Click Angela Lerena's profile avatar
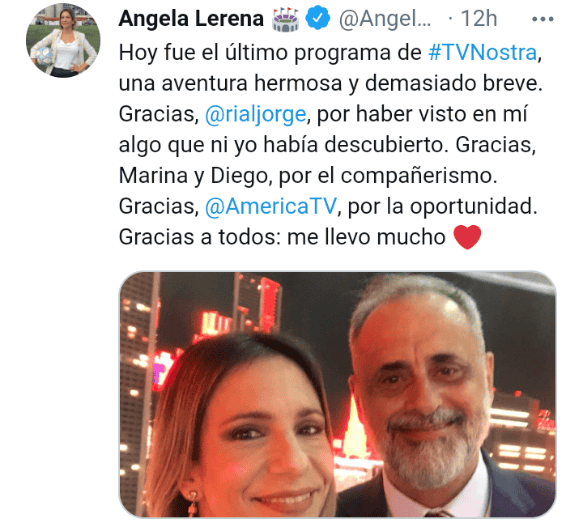 tap(63, 41)
